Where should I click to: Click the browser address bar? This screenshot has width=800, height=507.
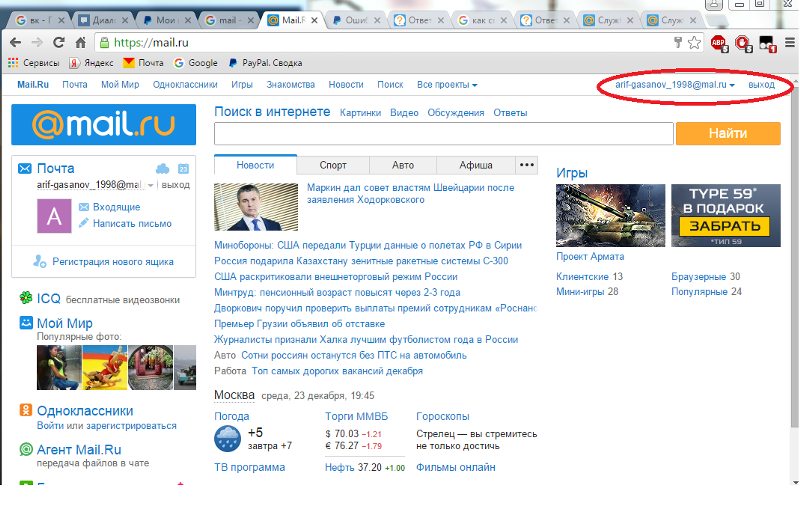click(x=383, y=42)
